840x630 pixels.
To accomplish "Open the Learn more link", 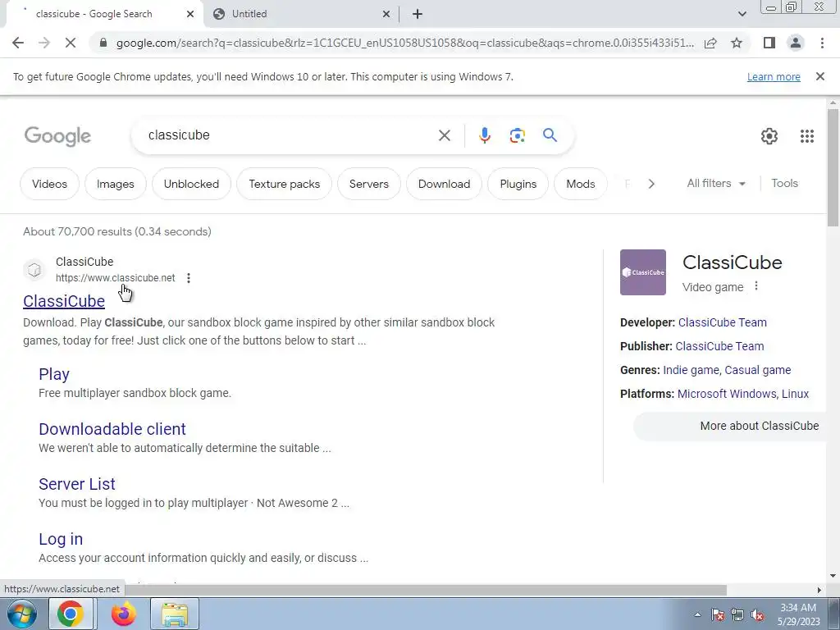I will (x=774, y=76).
